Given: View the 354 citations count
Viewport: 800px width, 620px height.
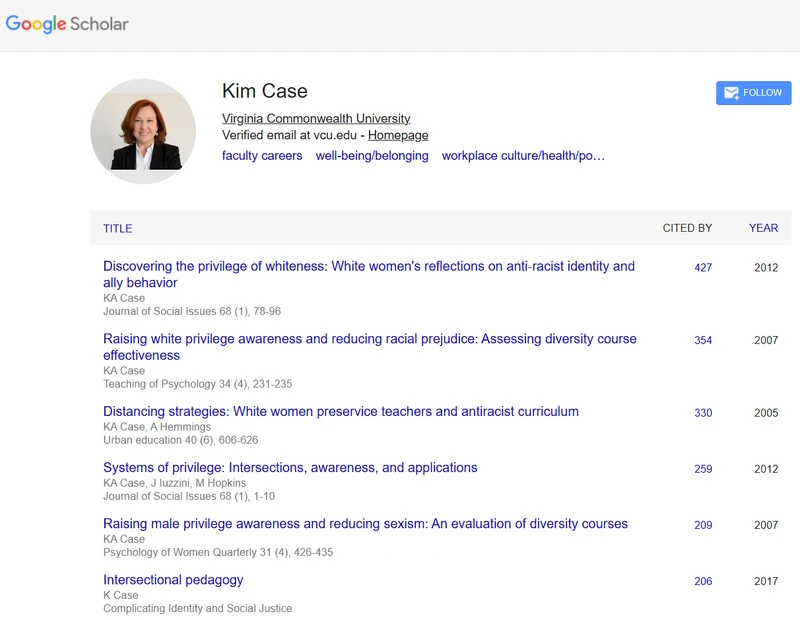Looking at the screenshot, I should point(703,340).
